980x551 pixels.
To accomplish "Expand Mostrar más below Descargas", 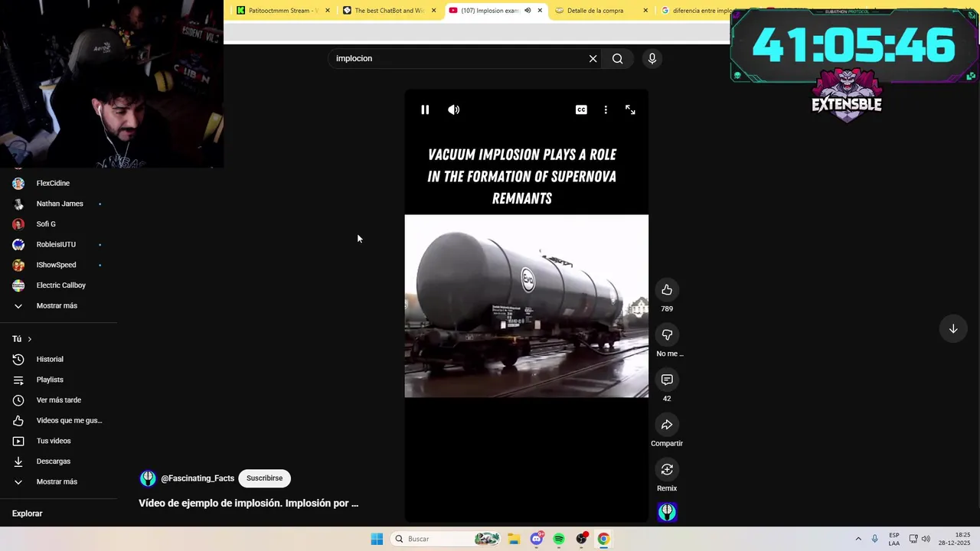I will 58,482.
